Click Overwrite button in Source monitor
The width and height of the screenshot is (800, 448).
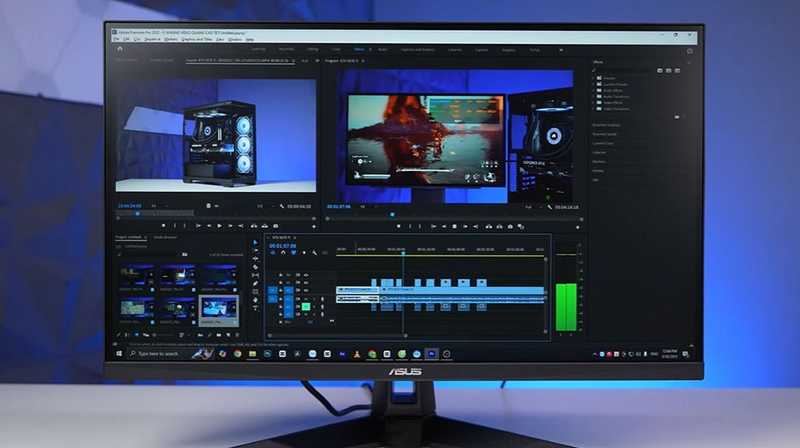pyautogui.click(x=265, y=226)
